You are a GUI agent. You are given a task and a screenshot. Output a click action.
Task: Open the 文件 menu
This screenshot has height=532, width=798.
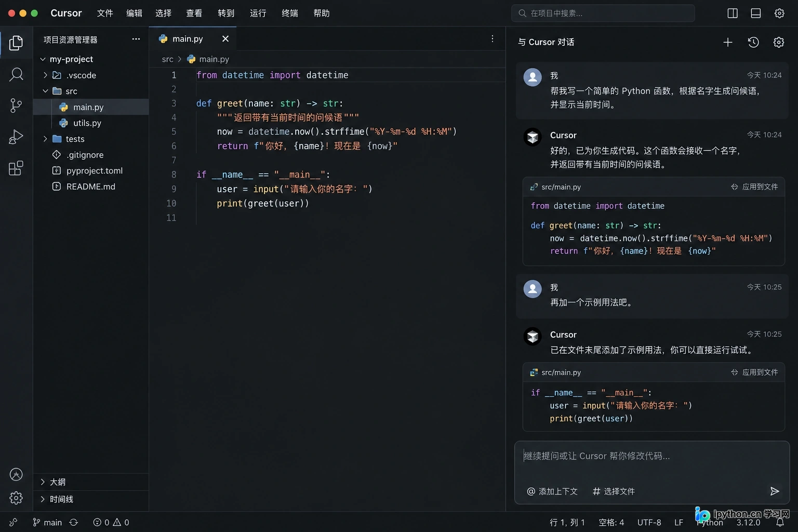[x=105, y=13]
